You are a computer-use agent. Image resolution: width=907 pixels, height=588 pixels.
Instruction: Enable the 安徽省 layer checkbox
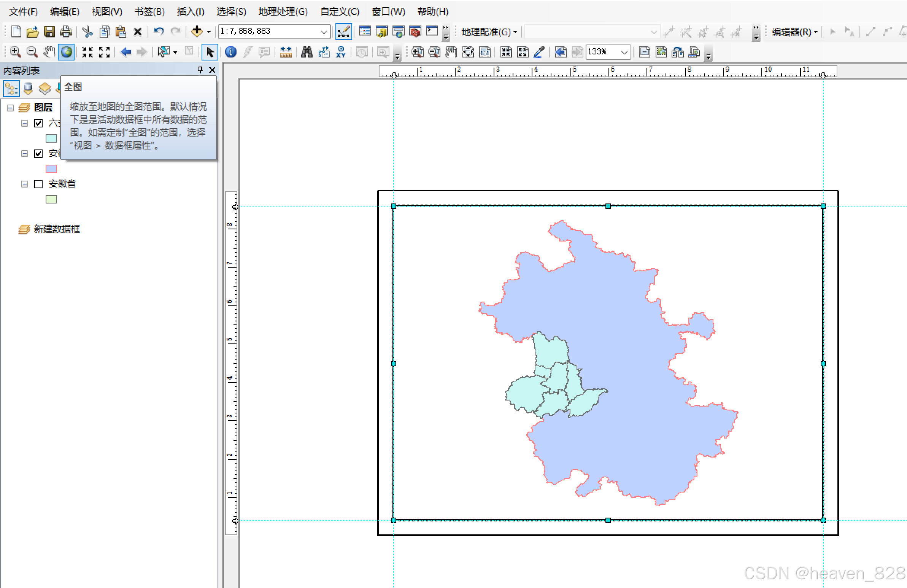click(x=38, y=184)
